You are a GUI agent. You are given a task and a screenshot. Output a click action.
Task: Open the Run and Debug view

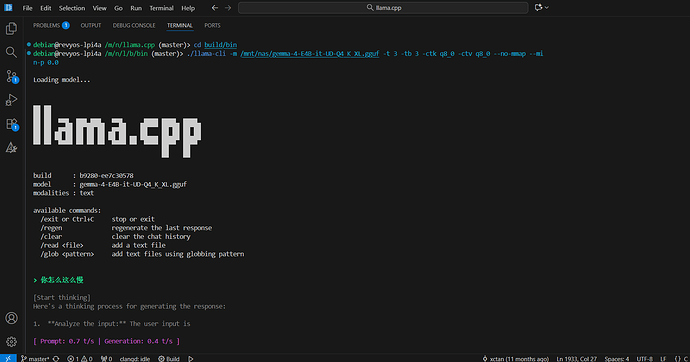pos(11,100)
